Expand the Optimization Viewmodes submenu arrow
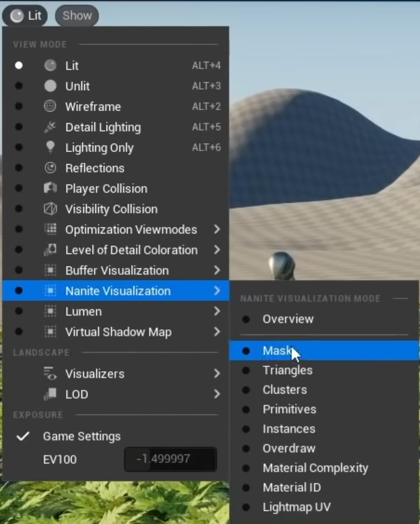The height and width of the screenshot is (524, 420). pyautogui.click(x=217, y=229)
